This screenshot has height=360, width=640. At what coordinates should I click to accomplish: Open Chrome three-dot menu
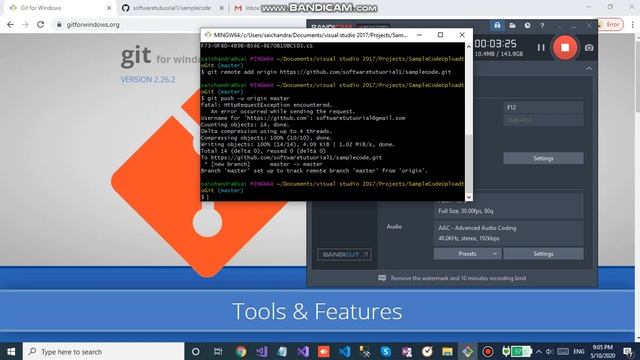tap(633, 24)
